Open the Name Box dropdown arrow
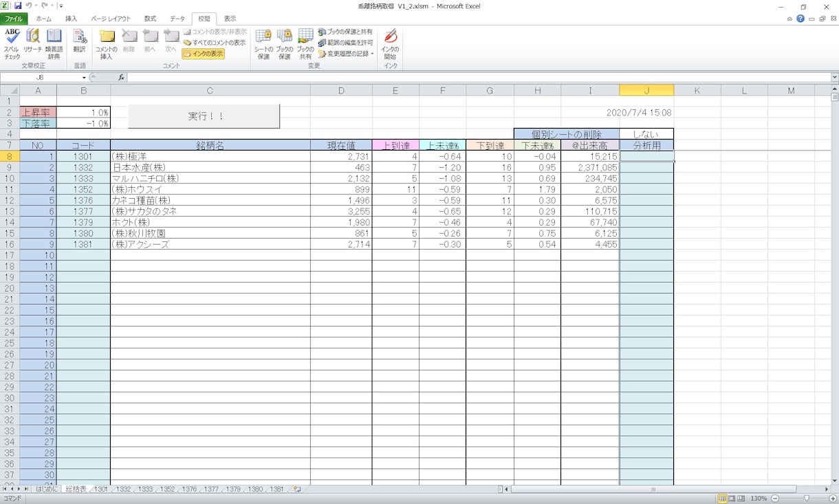839x504 pixels. click(x=84, y=78)
